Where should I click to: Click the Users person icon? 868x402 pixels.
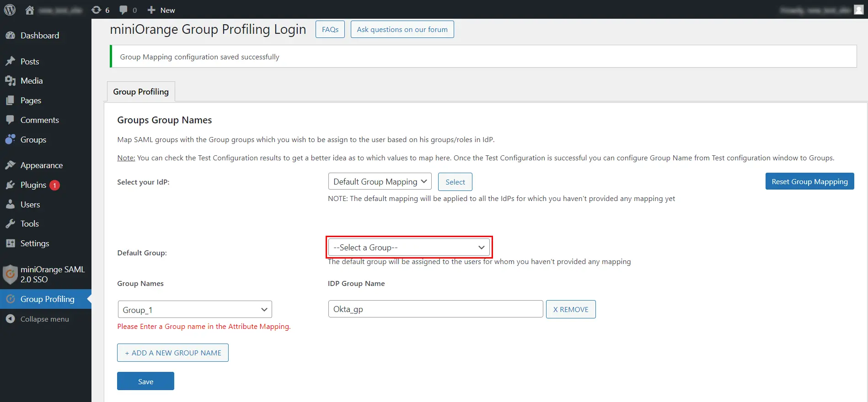[11, 205]
